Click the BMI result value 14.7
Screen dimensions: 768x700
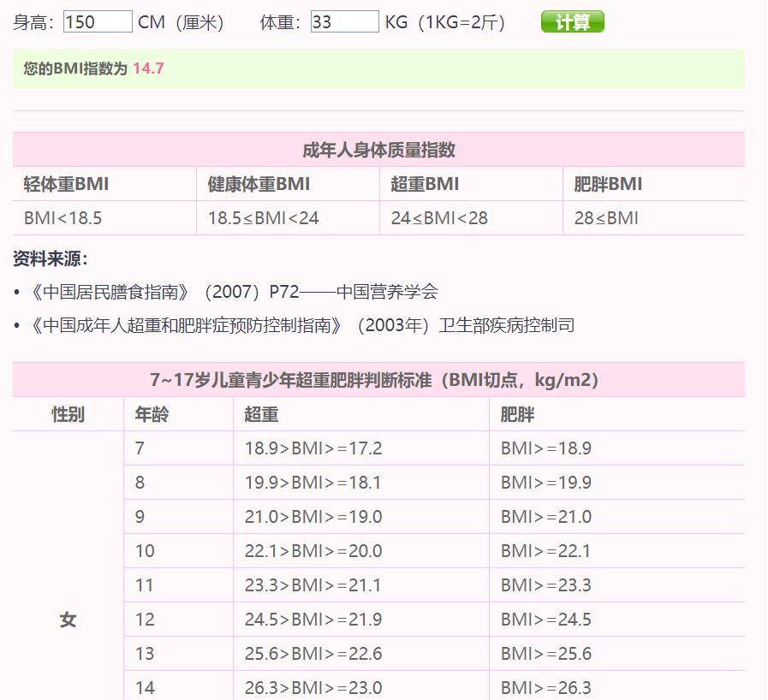(x=148, y=68)
